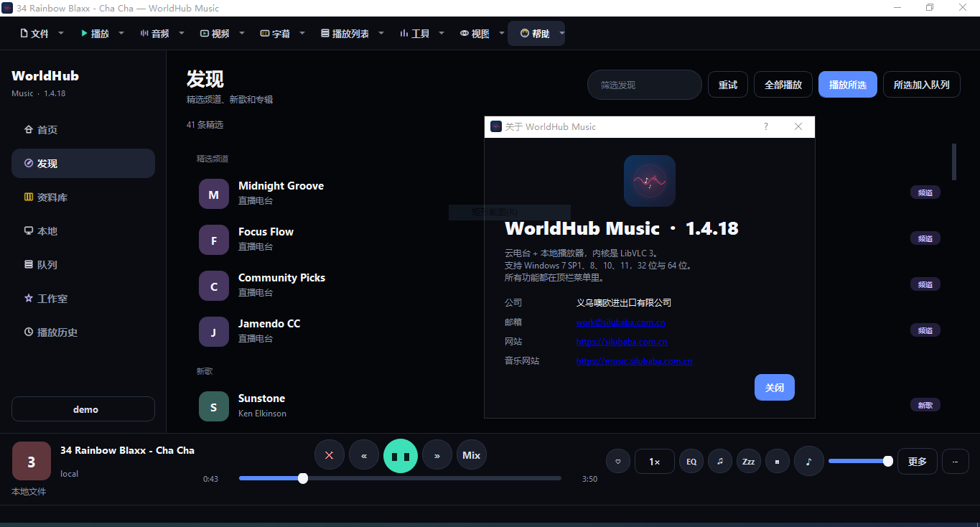Open the 视频 menu

(x=215, y=33)
